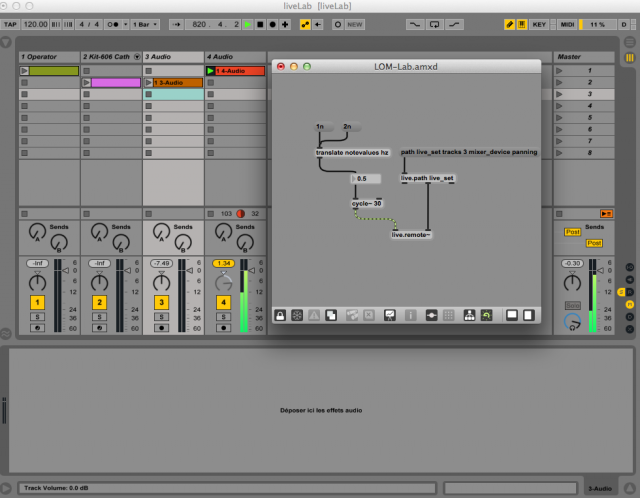Toggle track 1 activator button
The image size is (640, 498).
coord(37,302)
